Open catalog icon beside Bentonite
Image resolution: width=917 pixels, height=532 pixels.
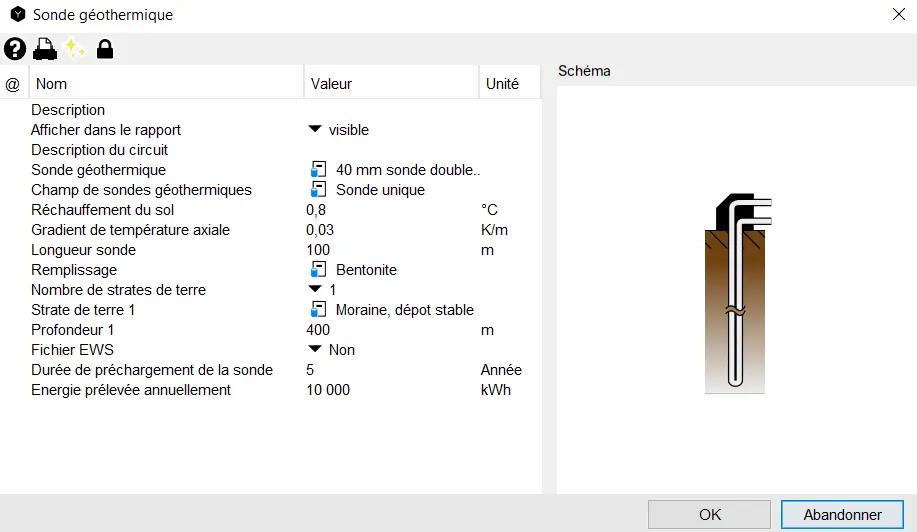(x=318, y=270)
